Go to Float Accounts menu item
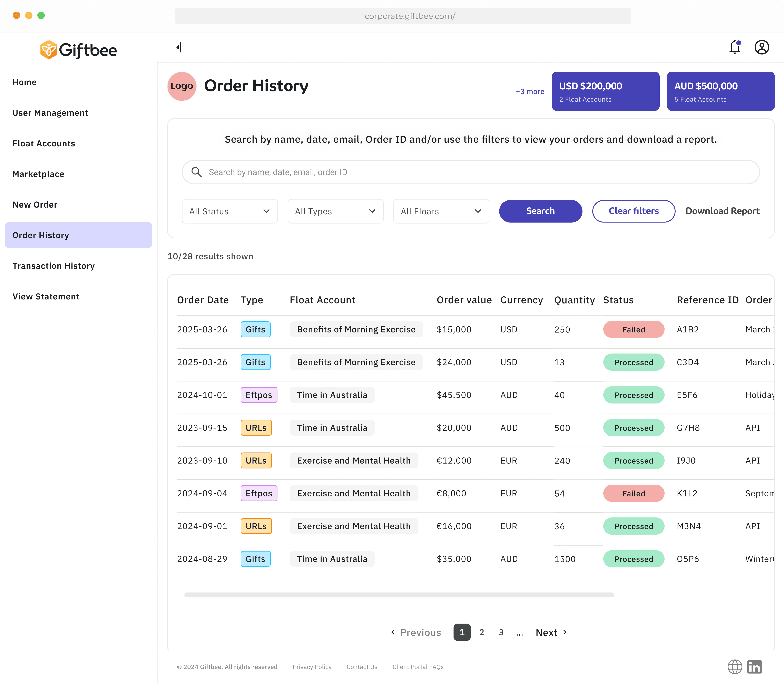The width and height of the screenshot is (784, 684). pos(43,143)
